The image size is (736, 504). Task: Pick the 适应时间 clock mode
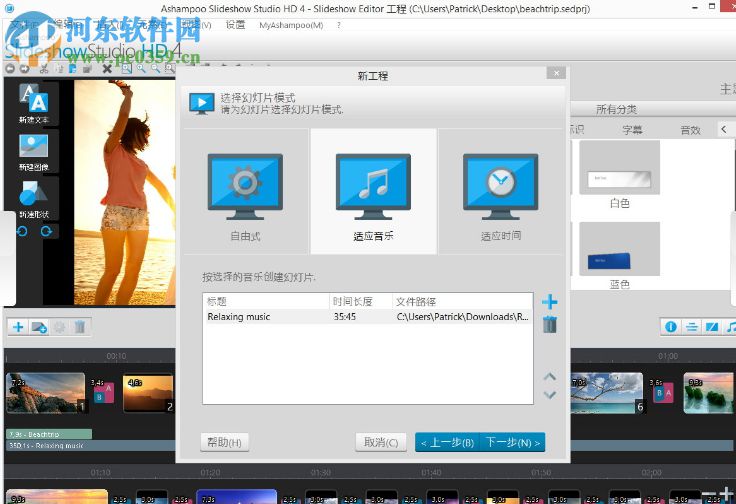tap(500, 186)
